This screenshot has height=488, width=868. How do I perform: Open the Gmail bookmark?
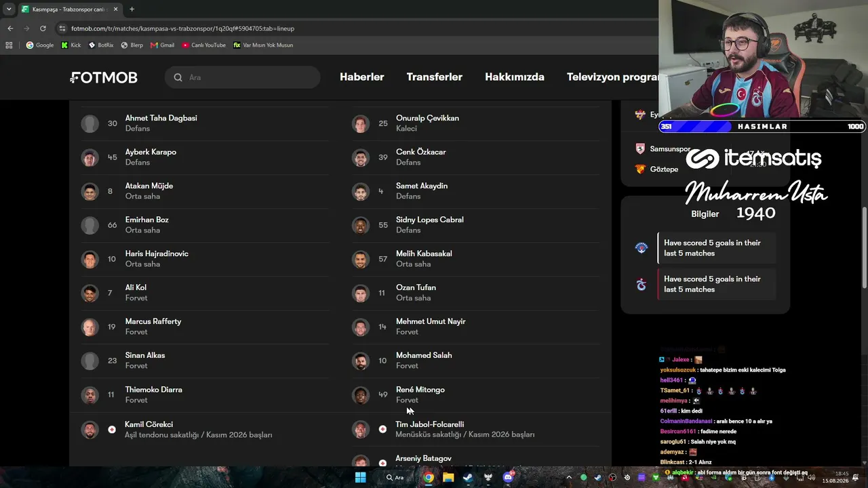point(162,45)
